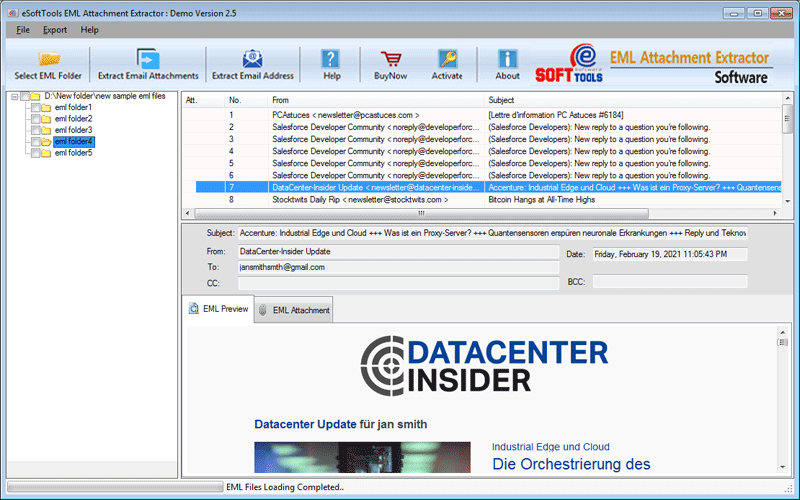Tick the eml folder3 checkbox
Screen dimensions: 800x500
[35, 130]
